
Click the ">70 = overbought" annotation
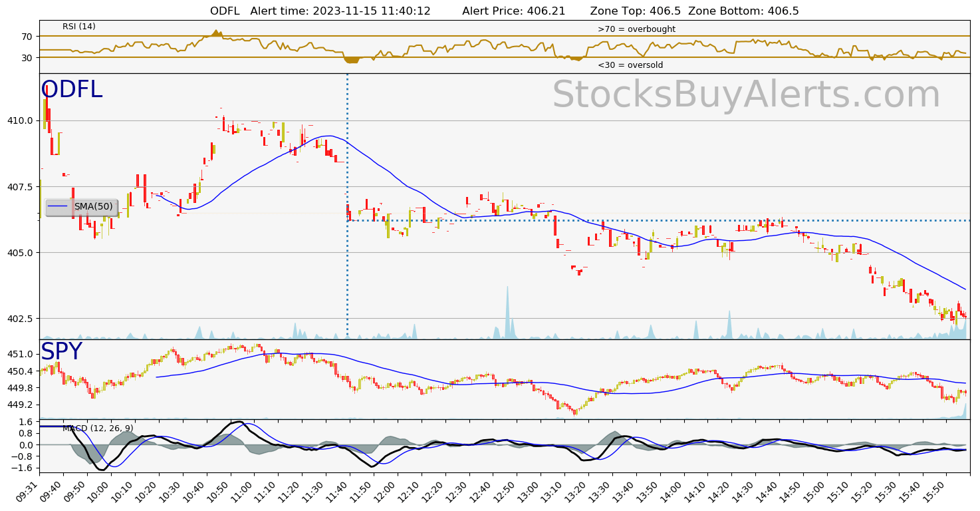(x=636, y=29)
